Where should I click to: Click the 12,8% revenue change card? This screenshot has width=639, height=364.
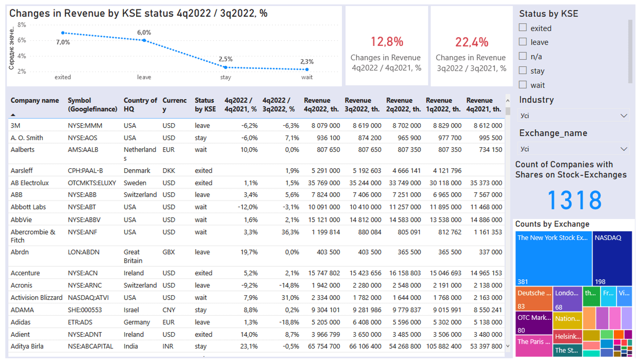(x=387, y=46)
